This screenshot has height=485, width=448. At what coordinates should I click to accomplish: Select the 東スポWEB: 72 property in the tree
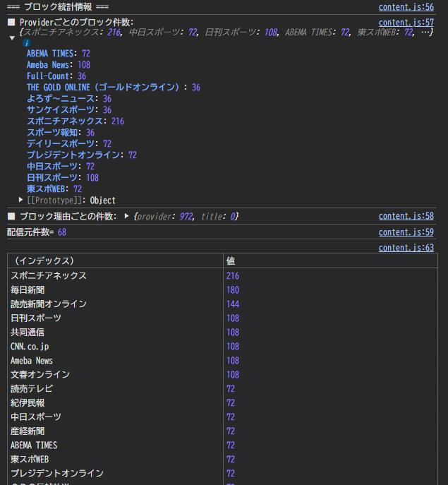pyautogui.click(x=54, y=189)
